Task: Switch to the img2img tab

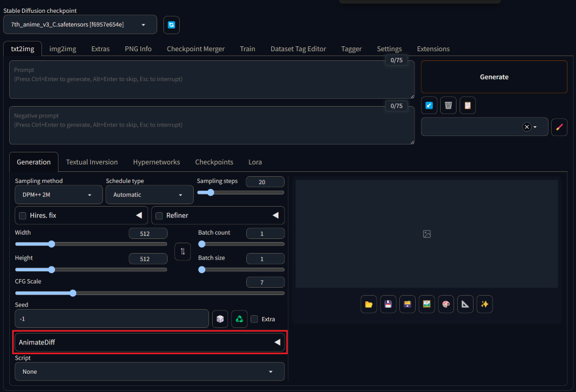Action: coord(63,49)
